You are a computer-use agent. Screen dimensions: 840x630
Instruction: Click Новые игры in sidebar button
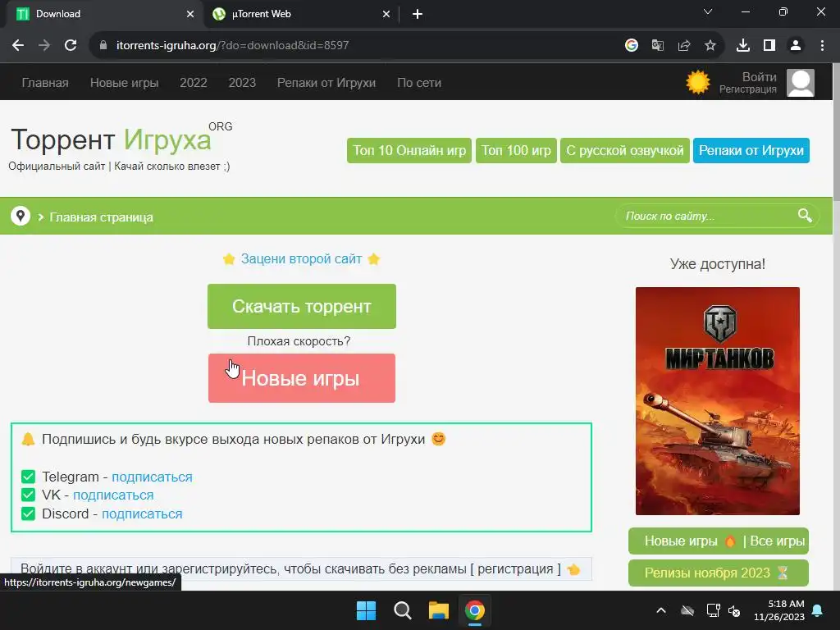pos(681,541)
